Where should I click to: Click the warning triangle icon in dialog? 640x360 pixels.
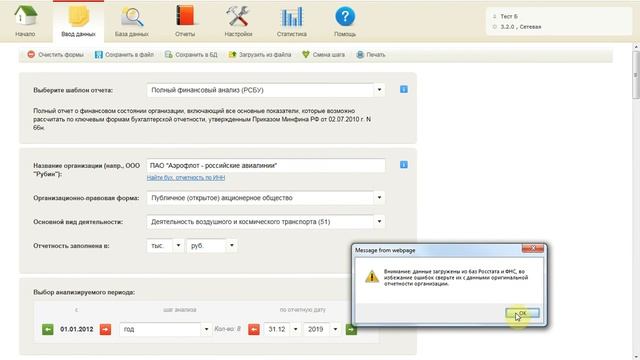tap(371, 277)
